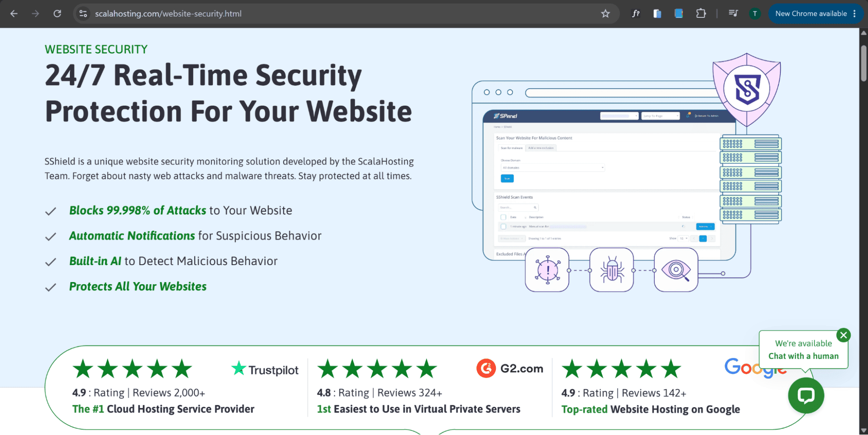Click the SShield description paragraph
The width and height of the screenshot is (868, 435).
[229, 169]
